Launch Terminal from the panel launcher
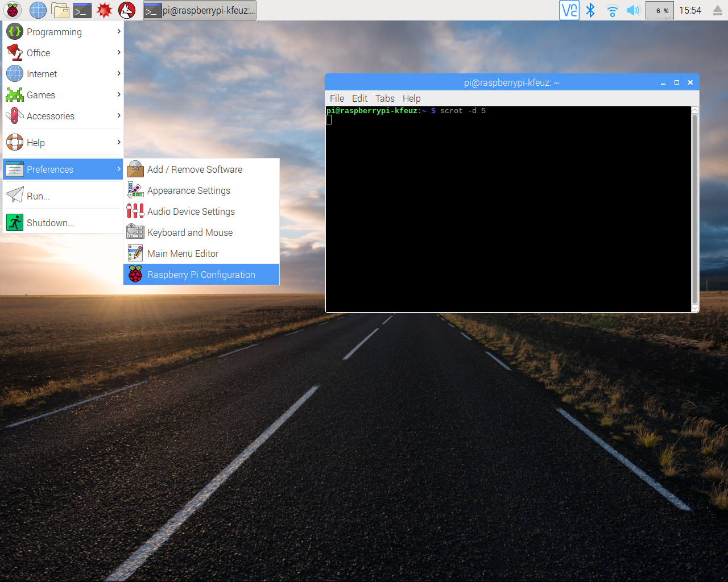This screenshot has height=582, width=728. tap(82, 10)
